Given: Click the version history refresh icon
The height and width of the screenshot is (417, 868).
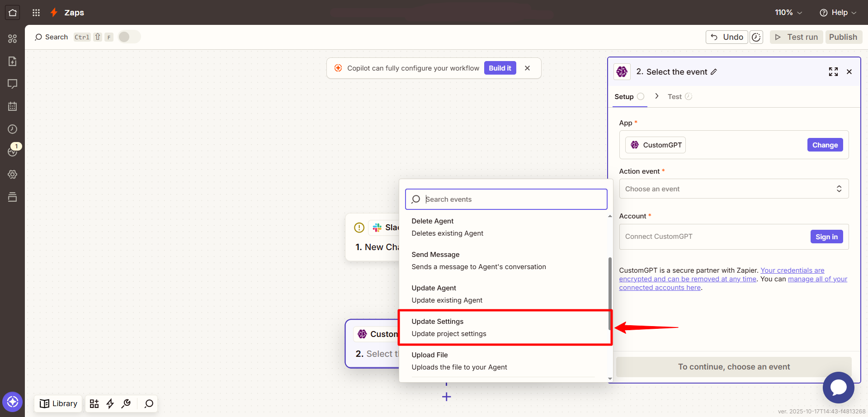Looking at the screenshot, I should click(756, 37).
